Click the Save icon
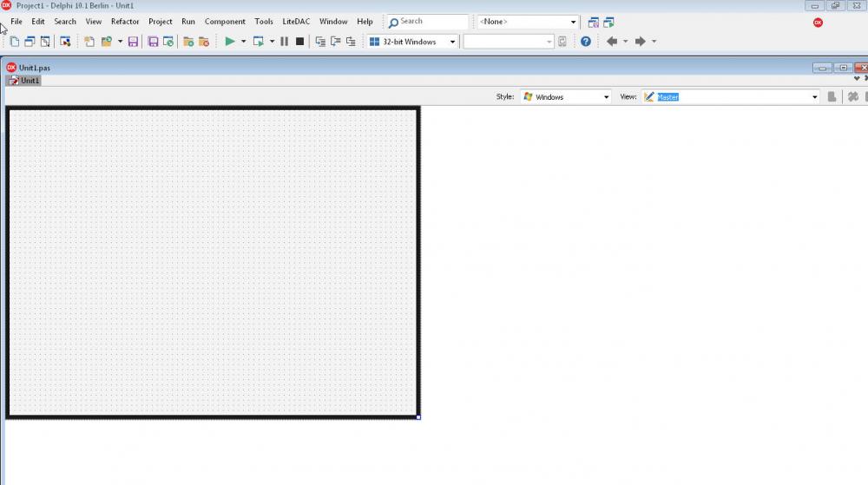Screen dimensions: 868x485 pyautogui.click(x=133, y=42)
